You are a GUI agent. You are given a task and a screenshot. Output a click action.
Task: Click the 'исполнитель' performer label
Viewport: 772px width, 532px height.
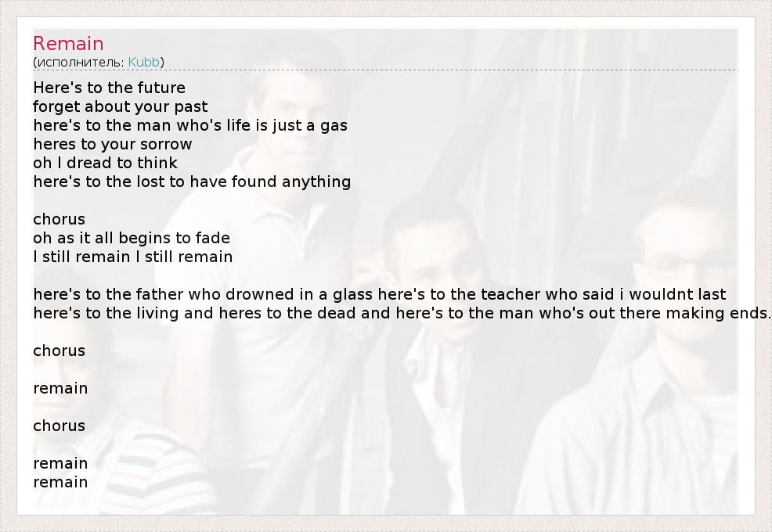point(80,62)
